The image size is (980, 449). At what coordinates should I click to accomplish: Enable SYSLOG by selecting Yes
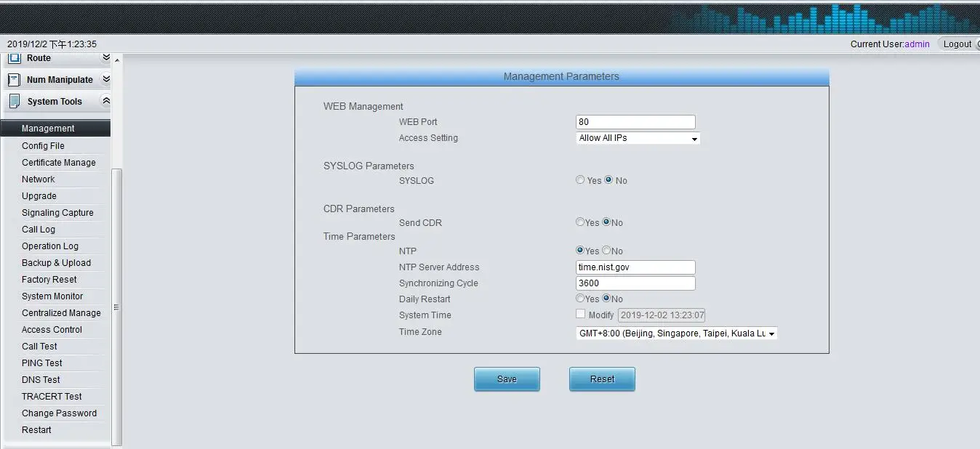[580, 180]
